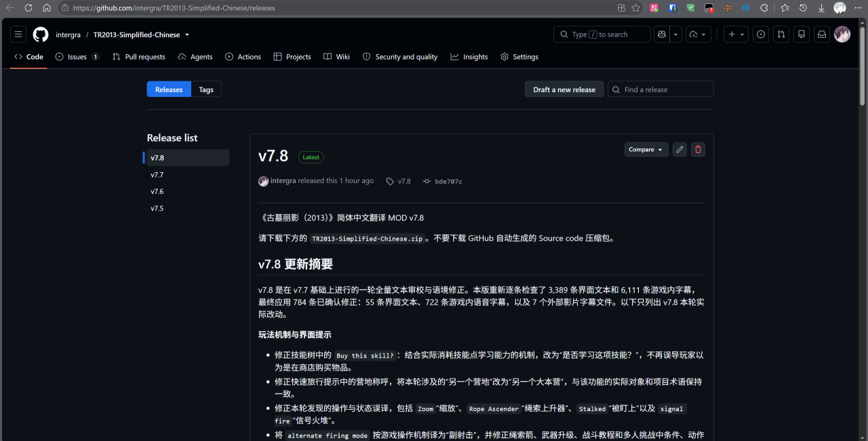Open the Create new plus dropdown

(736, 35)
